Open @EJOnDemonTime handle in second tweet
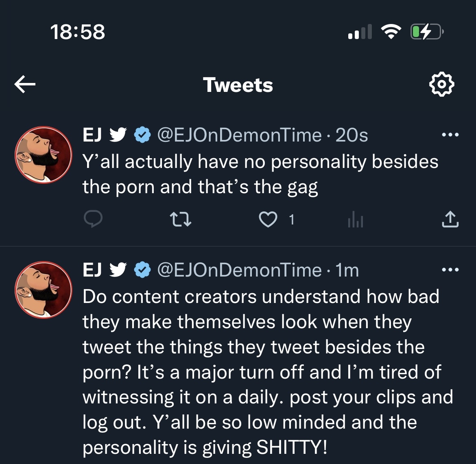Viewport: 476px width, 464px height. (239, 270)
